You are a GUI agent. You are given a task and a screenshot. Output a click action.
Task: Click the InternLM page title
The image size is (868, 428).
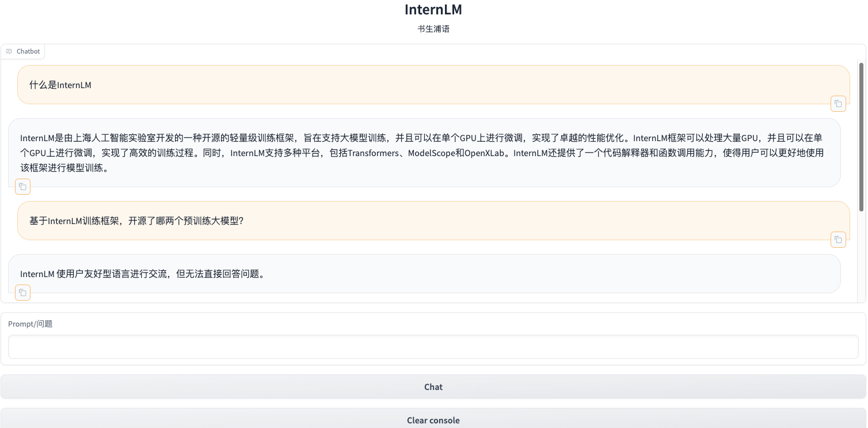click(x=433, y=10)
